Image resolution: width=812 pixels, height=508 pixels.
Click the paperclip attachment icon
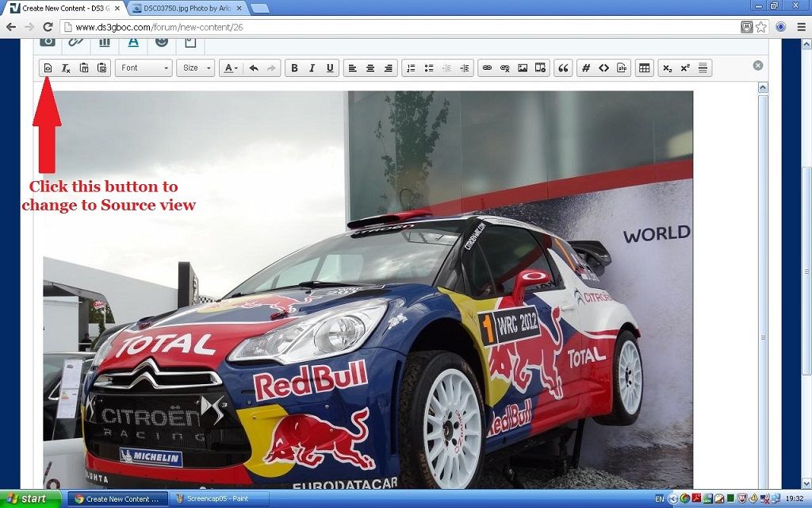pyautogui.click(x=76, y=43)
